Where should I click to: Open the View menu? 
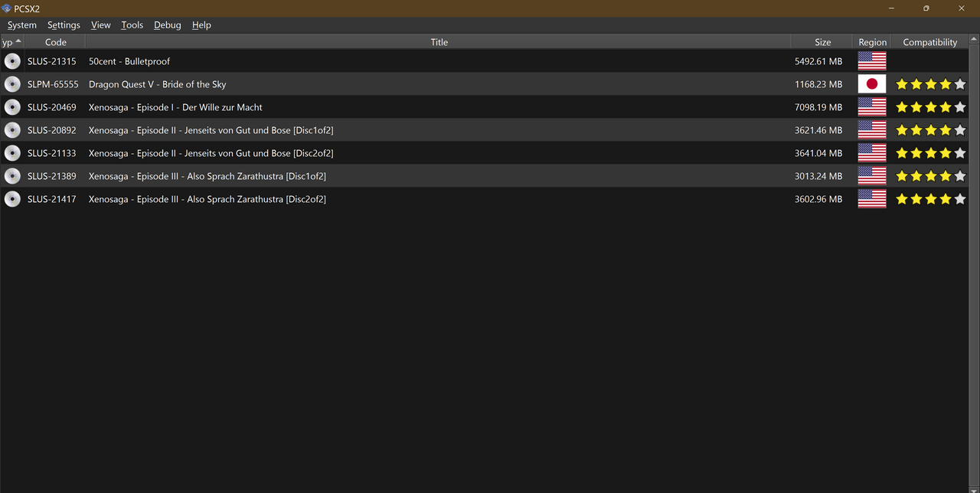101,25
